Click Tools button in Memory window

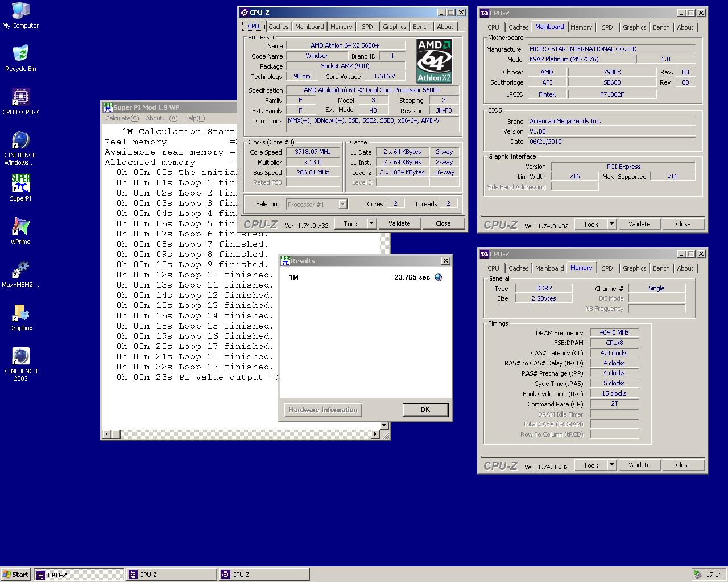[x=591, y=465]
